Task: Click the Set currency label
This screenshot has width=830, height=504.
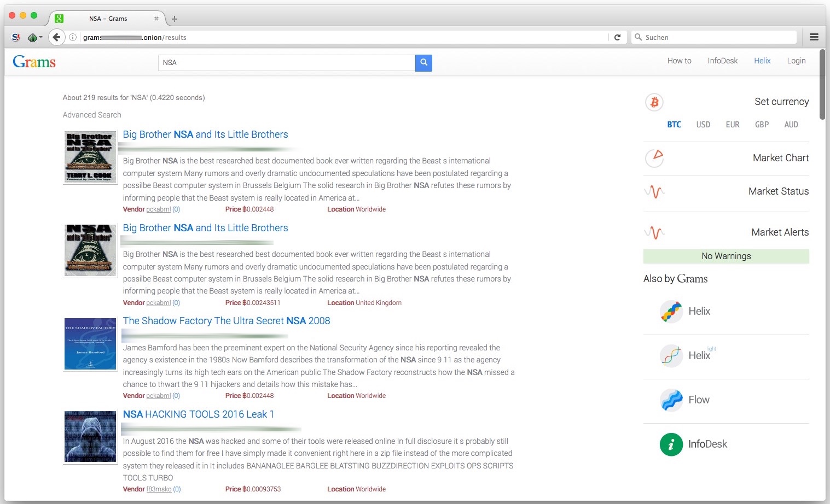Action: point(781,102)
